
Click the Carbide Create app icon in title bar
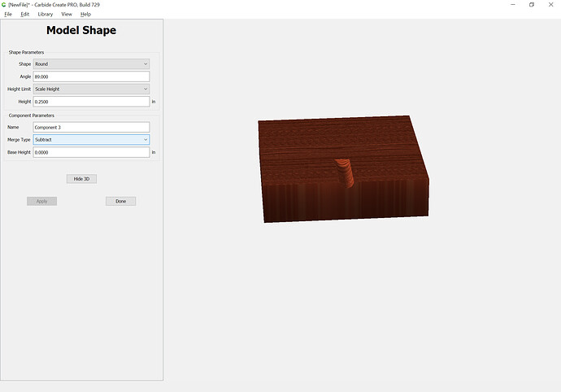(x=4, y=5)
